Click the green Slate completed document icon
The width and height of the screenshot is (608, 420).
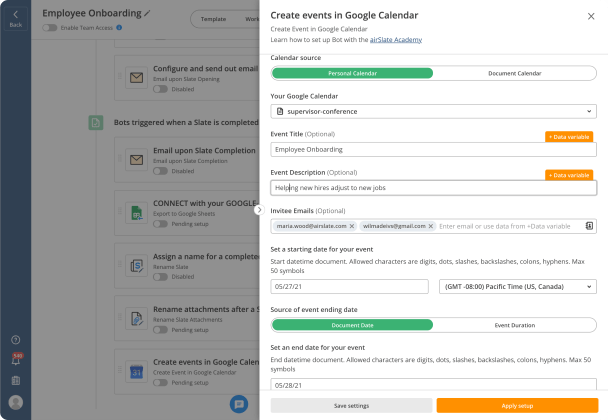(x=96, y=123)
